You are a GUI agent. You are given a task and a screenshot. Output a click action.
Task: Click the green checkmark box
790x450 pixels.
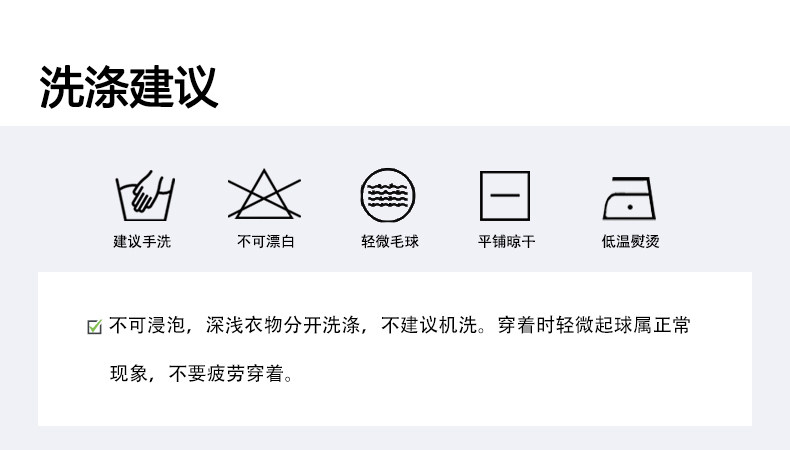(95, 327)
